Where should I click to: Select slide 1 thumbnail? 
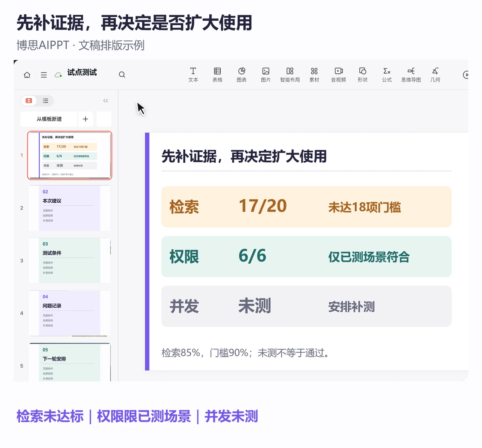click(x=70, y=155)
